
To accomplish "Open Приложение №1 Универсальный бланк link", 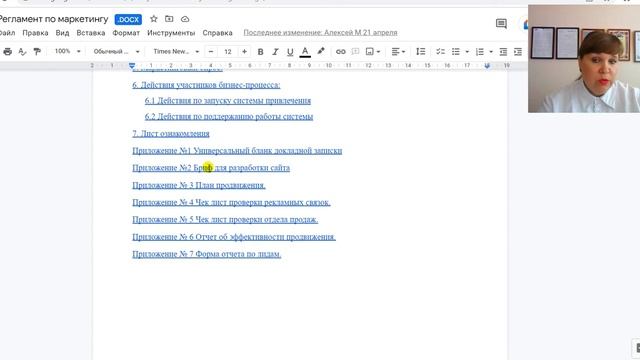I will click(x=237, y=151).
